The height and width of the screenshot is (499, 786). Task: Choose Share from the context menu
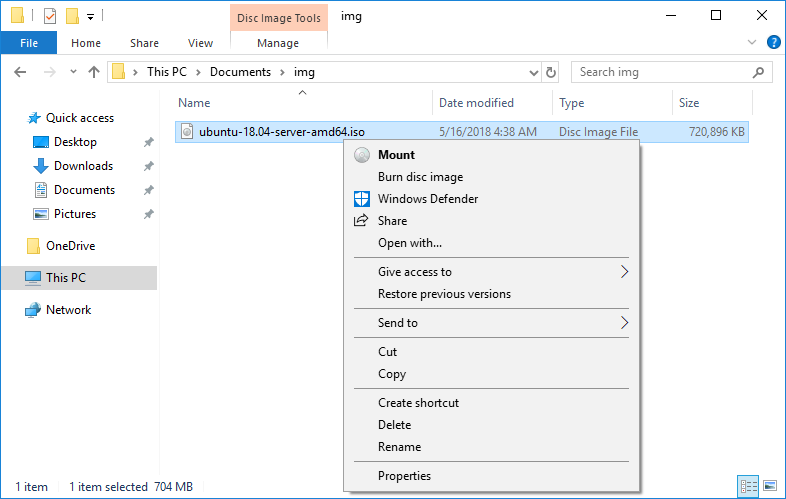coord(491,221)
